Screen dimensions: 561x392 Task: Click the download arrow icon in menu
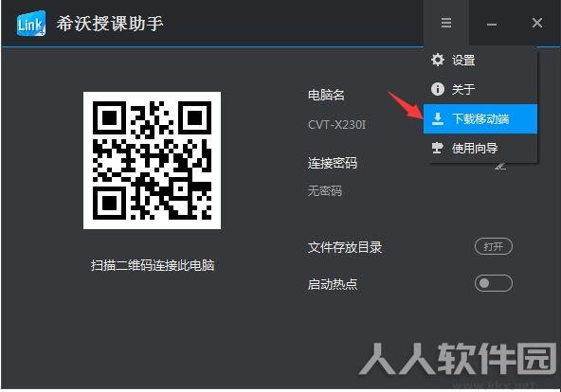click(437, 118)
